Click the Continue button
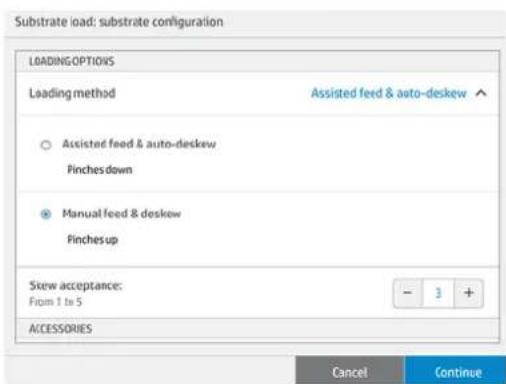The image size is (506, 384). point(455,371)
